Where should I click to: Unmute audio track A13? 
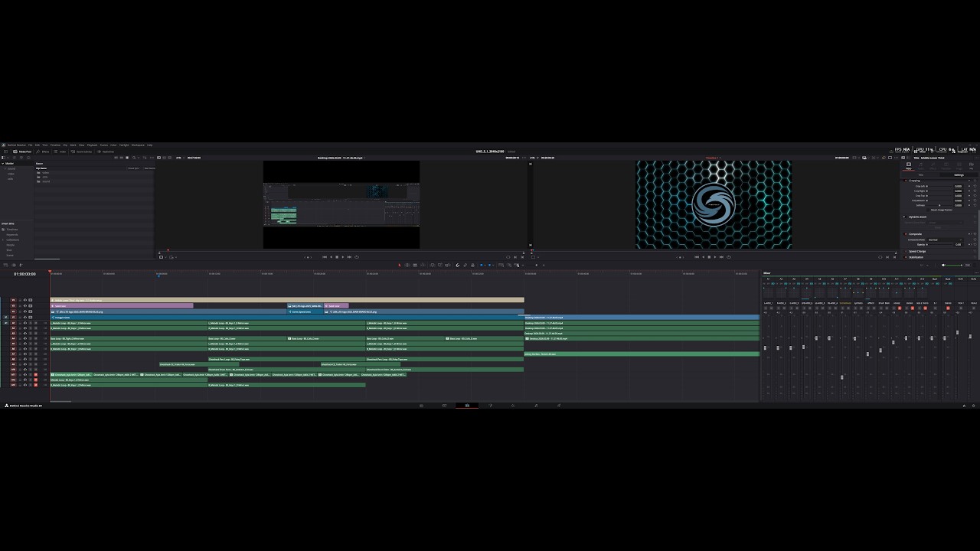(35, 385)
